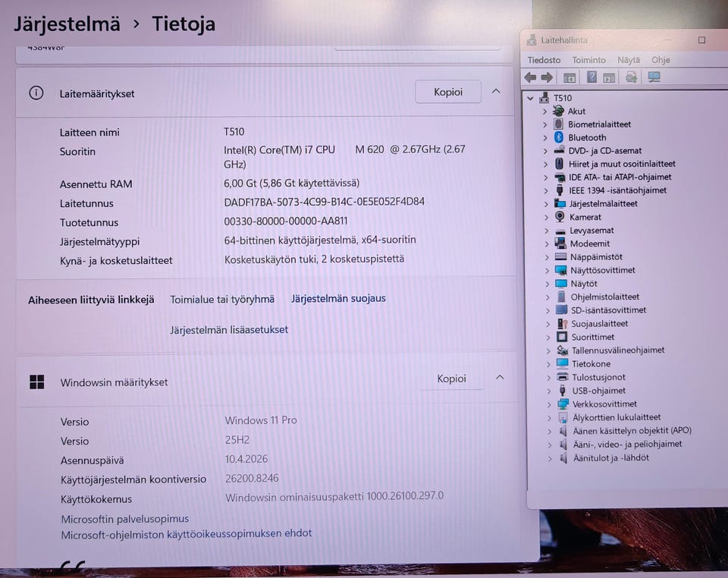728x578 pixels.
Task: Select the USB-ohjaimet connector icon
Action: pyautogui.click(x=562, y=390)
